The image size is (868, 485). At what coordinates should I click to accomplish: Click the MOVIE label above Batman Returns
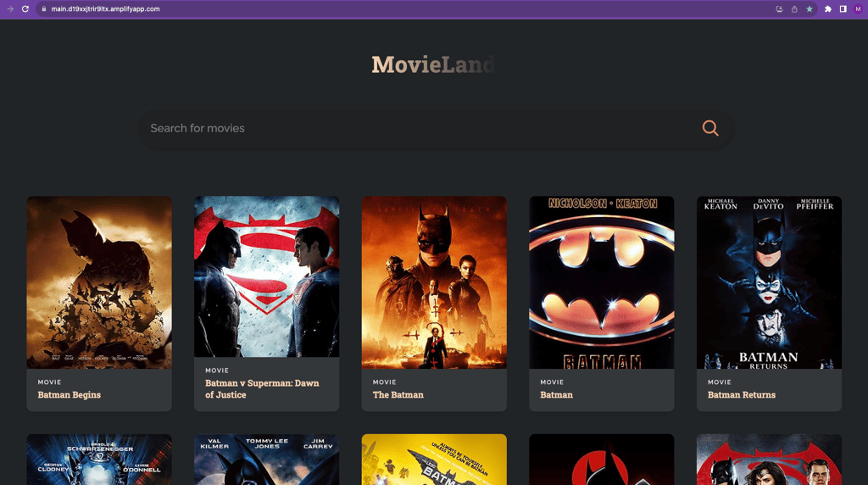[x=719, y=382]
